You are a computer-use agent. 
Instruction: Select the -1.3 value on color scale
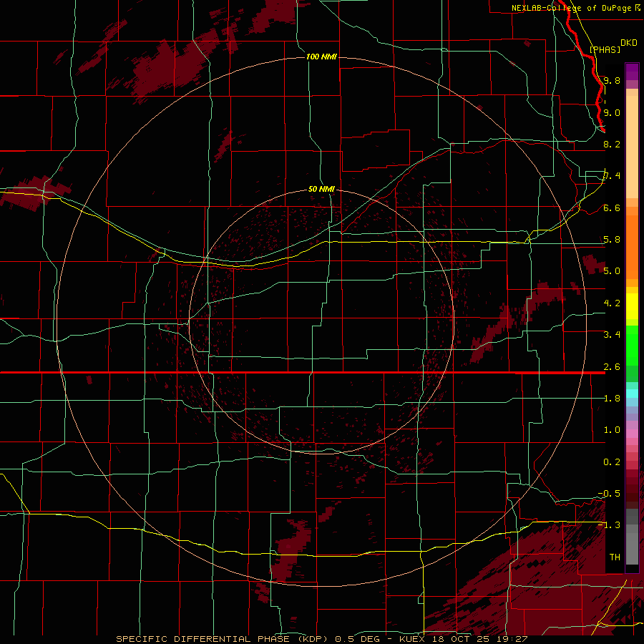point(610,526)
